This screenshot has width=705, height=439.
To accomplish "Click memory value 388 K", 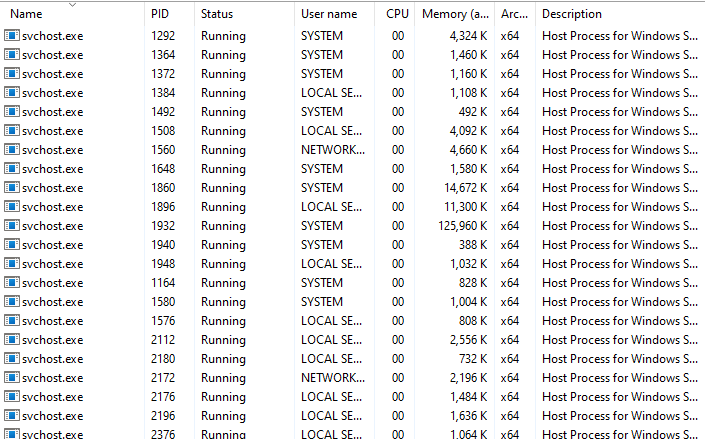I will [x=473, y=245].
